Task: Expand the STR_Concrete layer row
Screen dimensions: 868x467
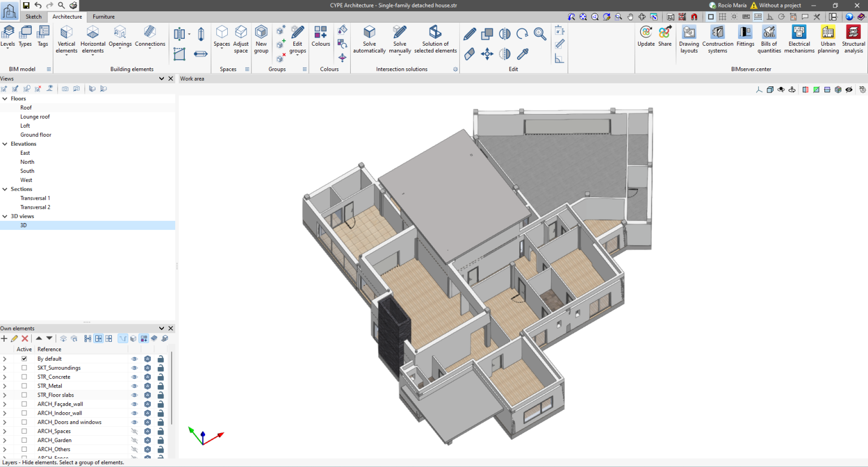Action: 5,377
